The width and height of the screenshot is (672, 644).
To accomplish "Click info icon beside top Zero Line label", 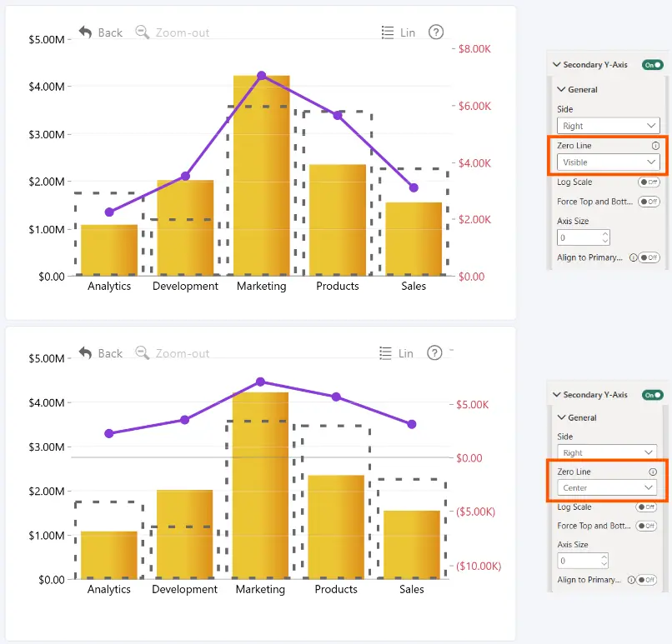I will tap(655, 146).
